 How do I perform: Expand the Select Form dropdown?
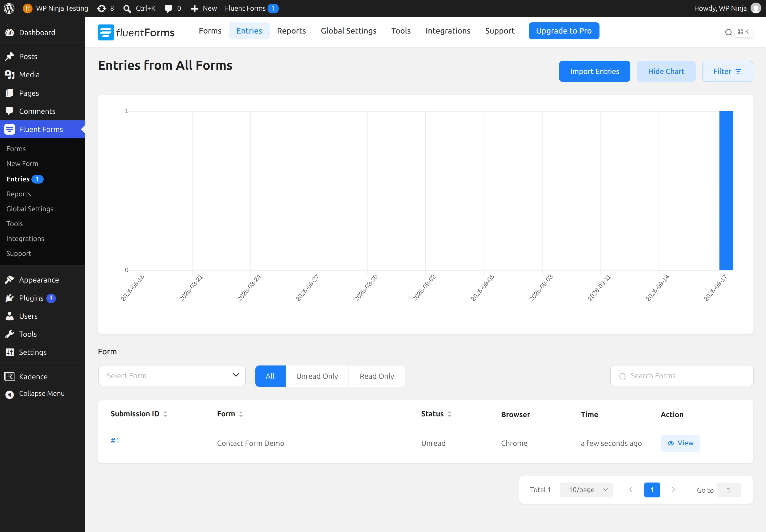(172, 376)
